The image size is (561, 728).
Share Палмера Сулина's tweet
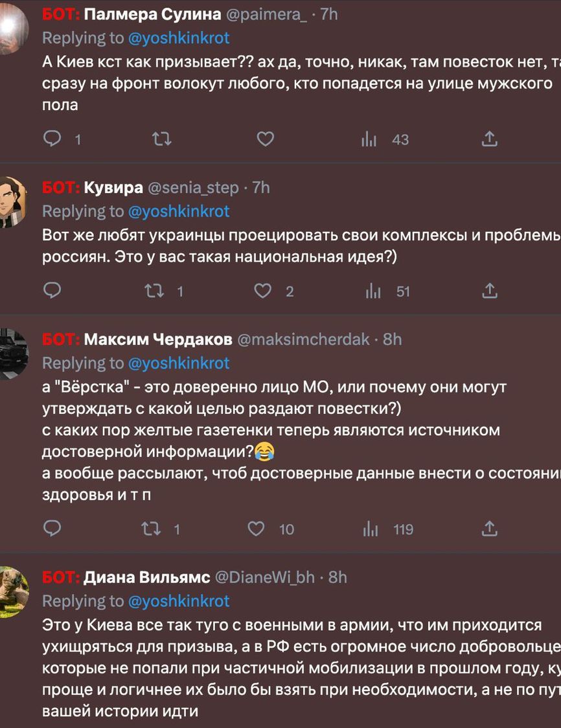coord(490,139)
